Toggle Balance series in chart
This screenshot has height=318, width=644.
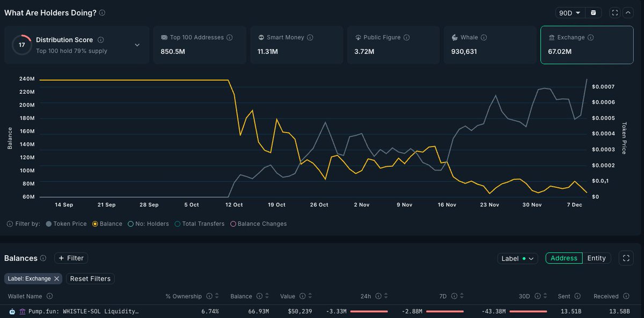coord(107,224)
